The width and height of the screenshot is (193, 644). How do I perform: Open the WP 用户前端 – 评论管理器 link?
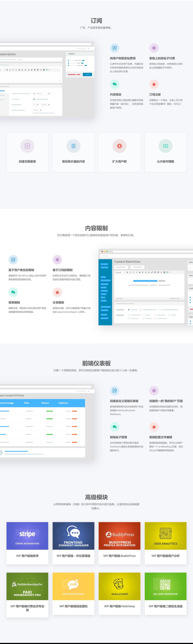[74, 556]
